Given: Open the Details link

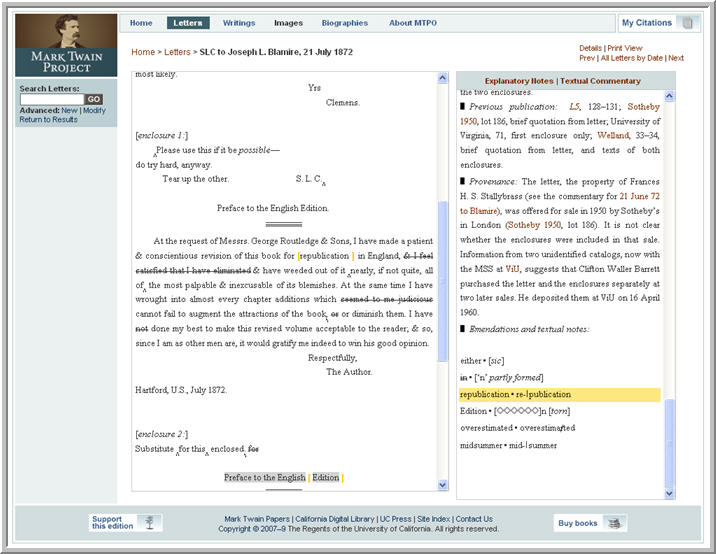Looking at the screenshot, I should pos(590,48).
